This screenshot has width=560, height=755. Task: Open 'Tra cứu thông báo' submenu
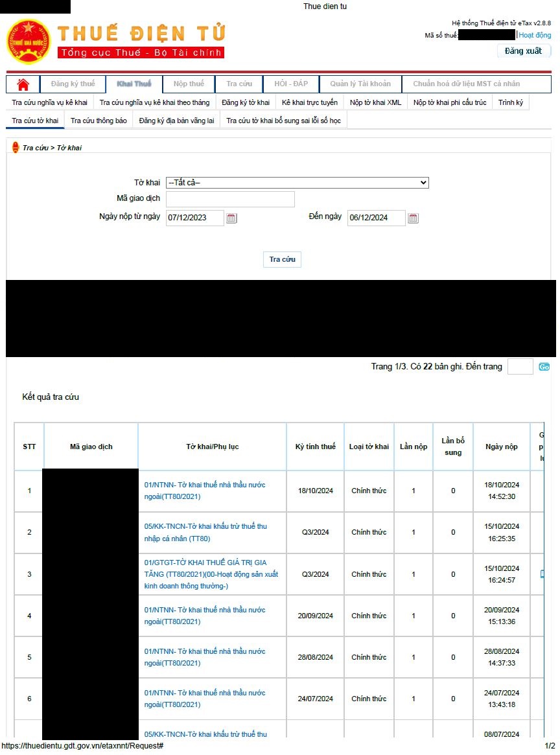[x=99, y=121]
